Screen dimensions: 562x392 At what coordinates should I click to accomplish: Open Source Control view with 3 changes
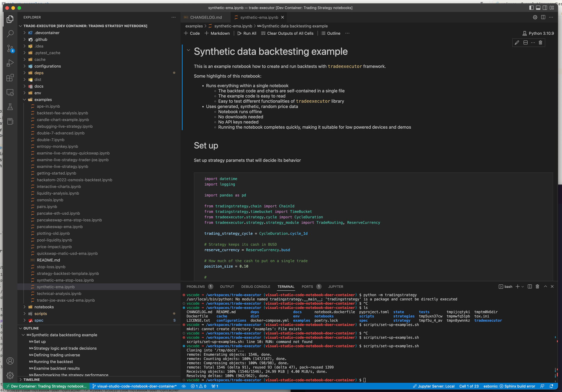10,48
